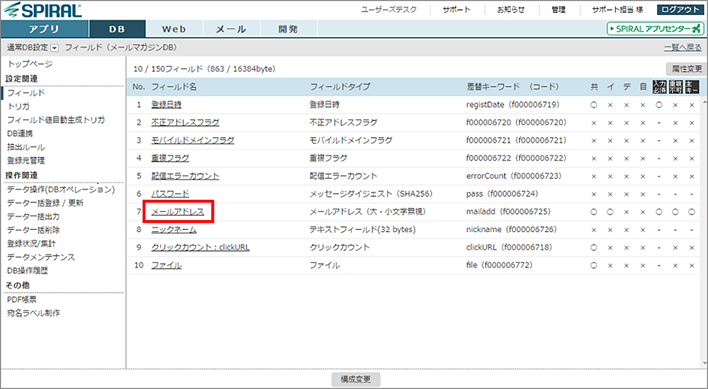Open フィールド値自動生成トリガ in sidebar
Screen dimensions: 708x389
click(56, 120)
